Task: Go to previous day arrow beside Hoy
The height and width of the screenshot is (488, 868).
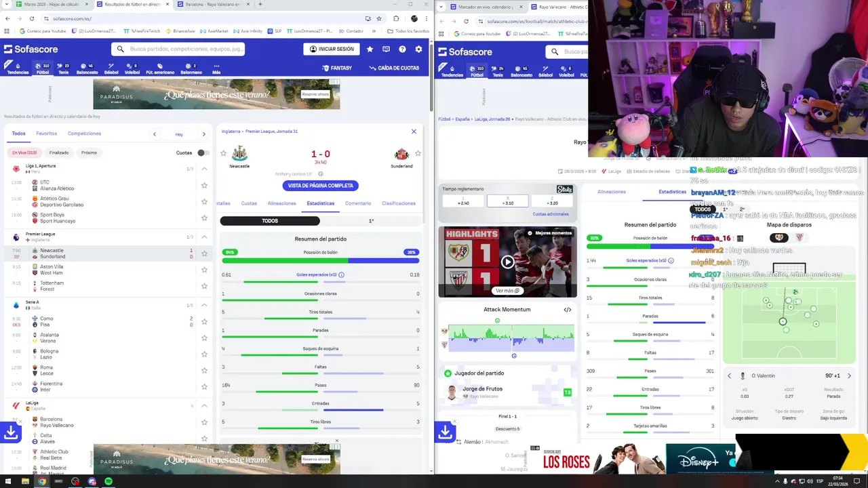Action: pyautogui.click(x=155, y=134)
